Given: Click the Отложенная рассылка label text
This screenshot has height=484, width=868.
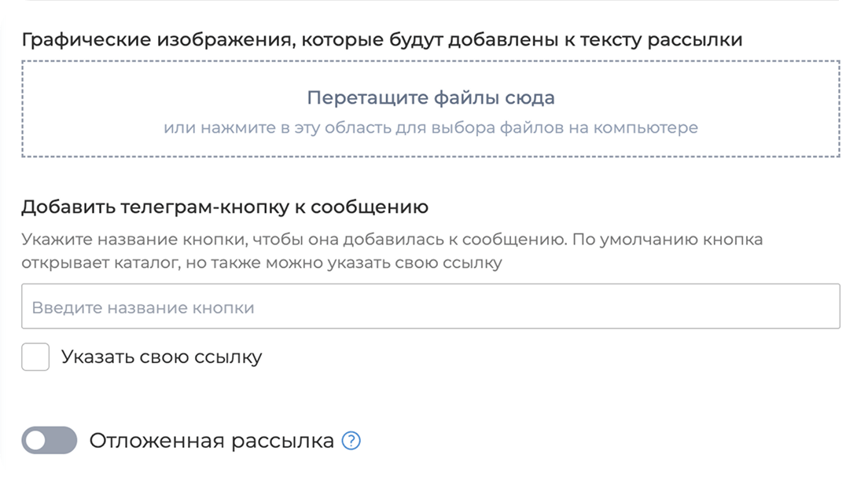Looking at the screenshot, I should [x=211, y=441].
